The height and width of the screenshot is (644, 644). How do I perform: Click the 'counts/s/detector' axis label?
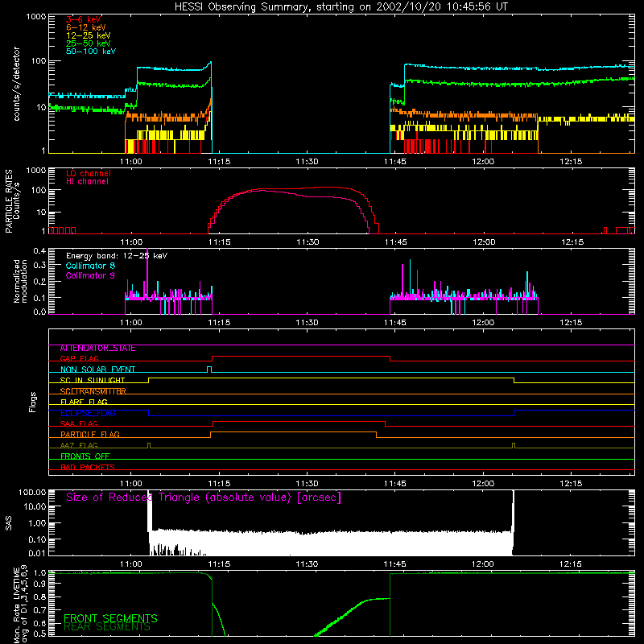point(16,84)
